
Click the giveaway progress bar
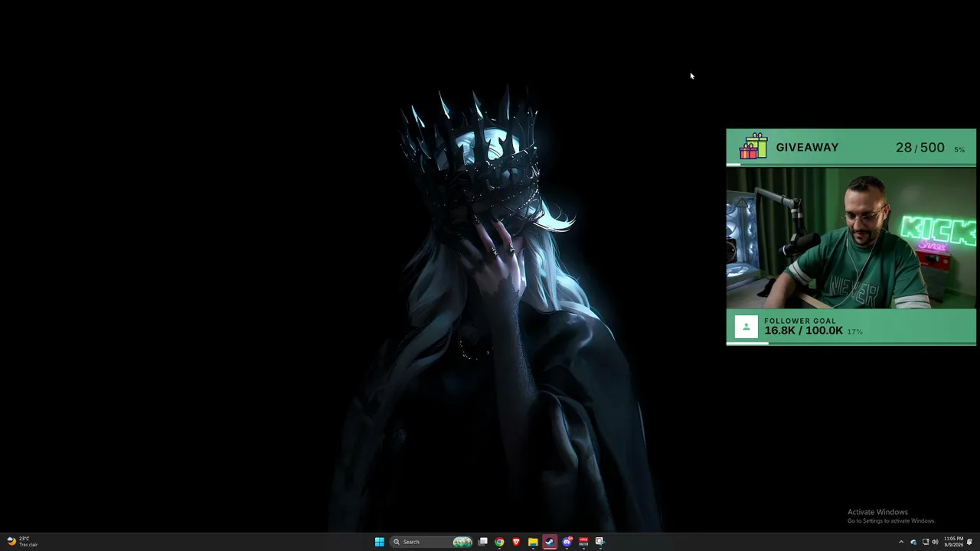(851, 165)
